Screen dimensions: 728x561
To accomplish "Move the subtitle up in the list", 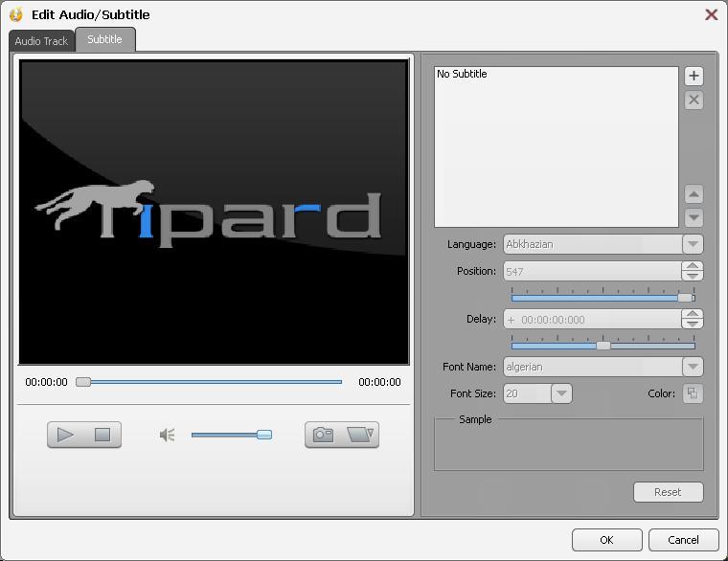I will point(694,194).
